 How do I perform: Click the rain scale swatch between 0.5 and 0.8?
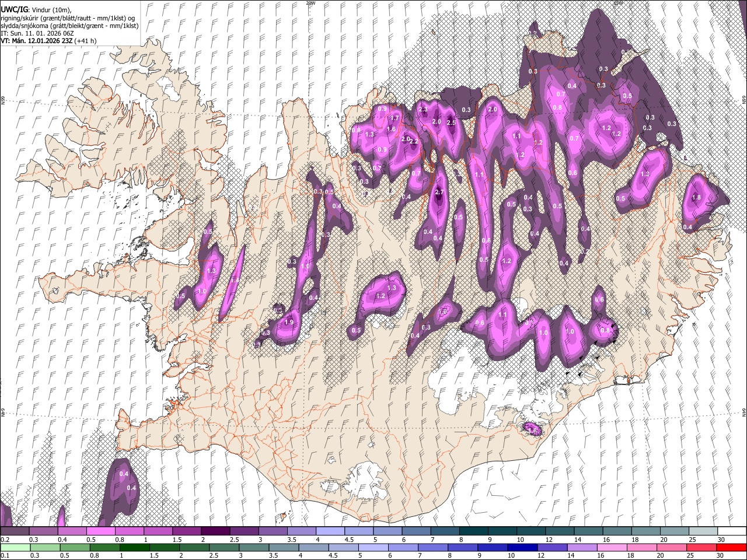point(75,547)
